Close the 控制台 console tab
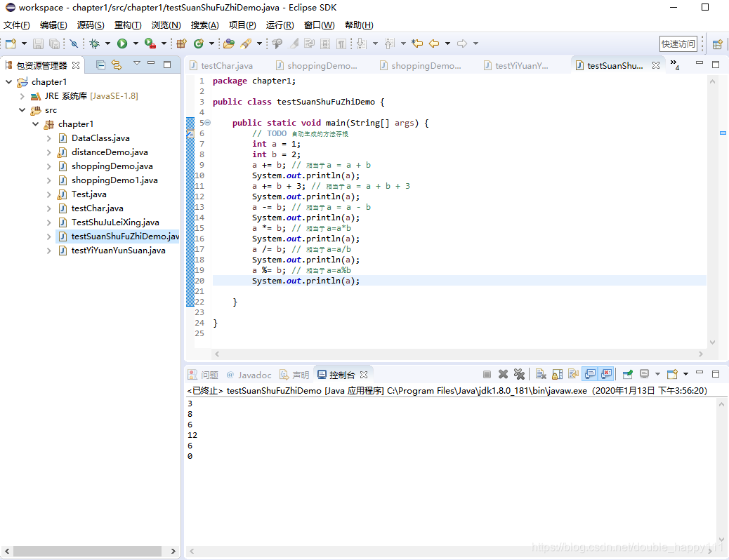This screenshot has width=729, height=560. coord(364,375)
